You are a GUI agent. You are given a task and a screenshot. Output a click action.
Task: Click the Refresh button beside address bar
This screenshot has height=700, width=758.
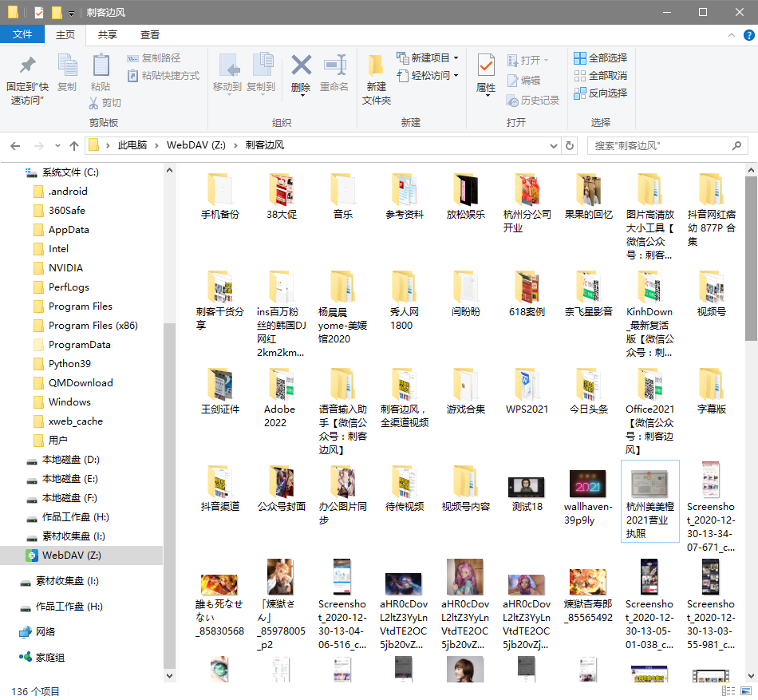(x=570, y=145)
